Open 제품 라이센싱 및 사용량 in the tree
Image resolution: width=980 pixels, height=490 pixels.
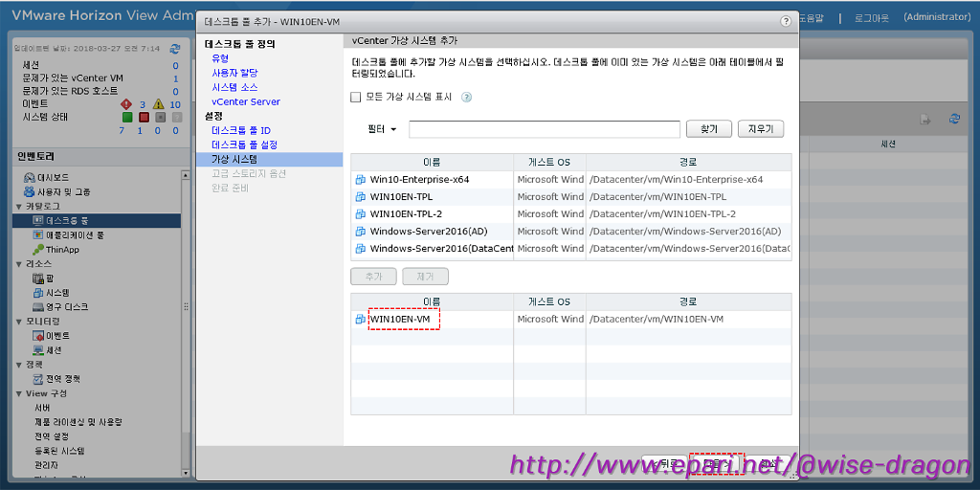78,422
